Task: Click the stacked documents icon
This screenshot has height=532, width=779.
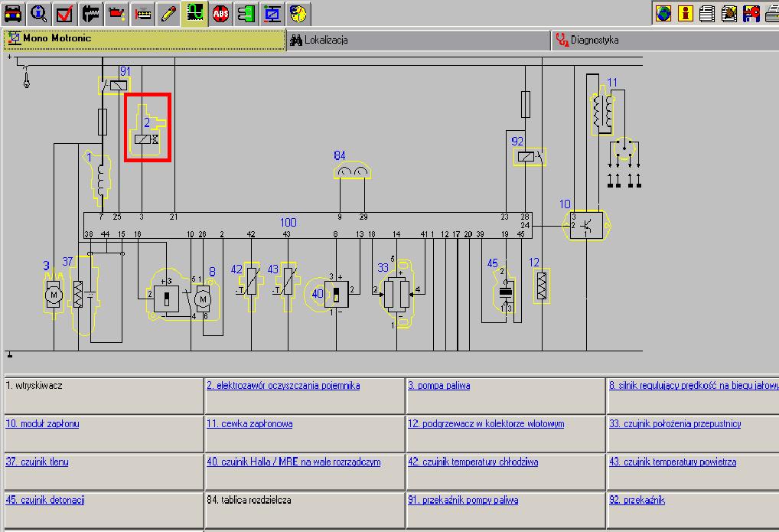Action: tap(708, 14)
